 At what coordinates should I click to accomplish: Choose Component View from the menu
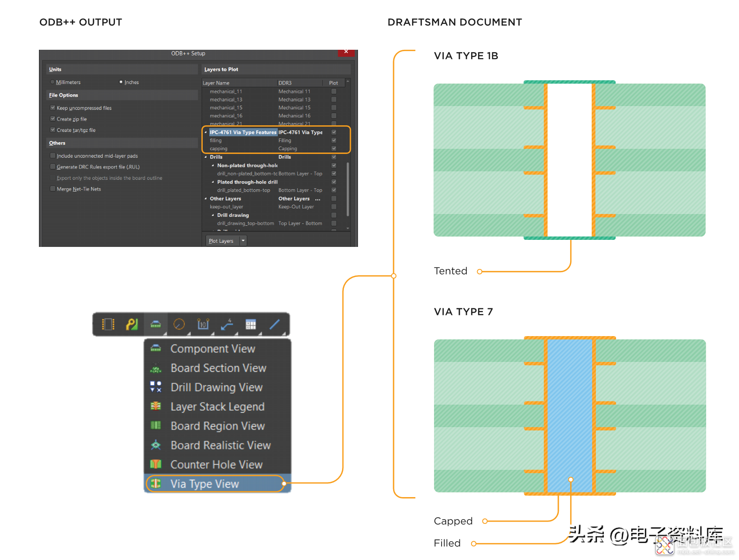pos(217,349)
